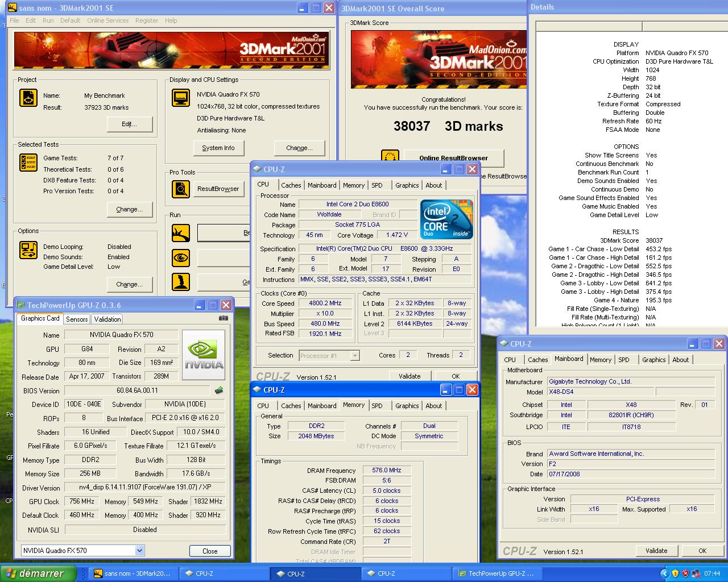728x582 pixels.
Task: Click Change... button under Options
Action: [x=129, y=284]
